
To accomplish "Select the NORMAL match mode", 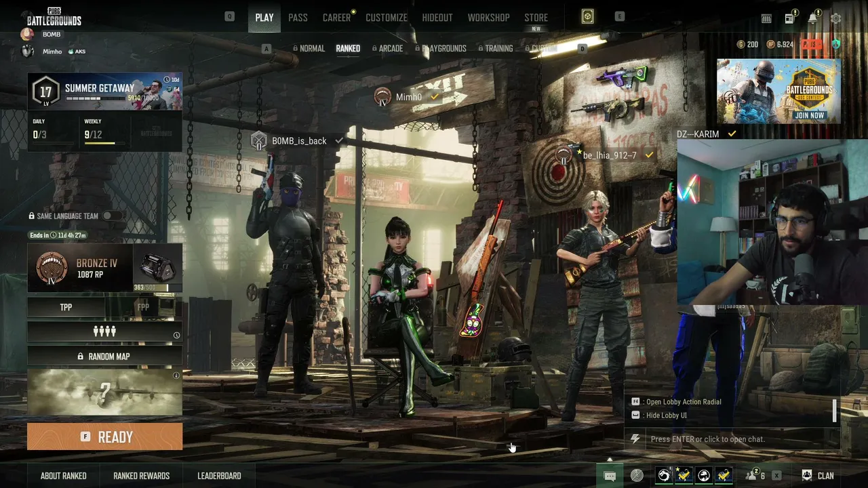I will tap(309, 49).
